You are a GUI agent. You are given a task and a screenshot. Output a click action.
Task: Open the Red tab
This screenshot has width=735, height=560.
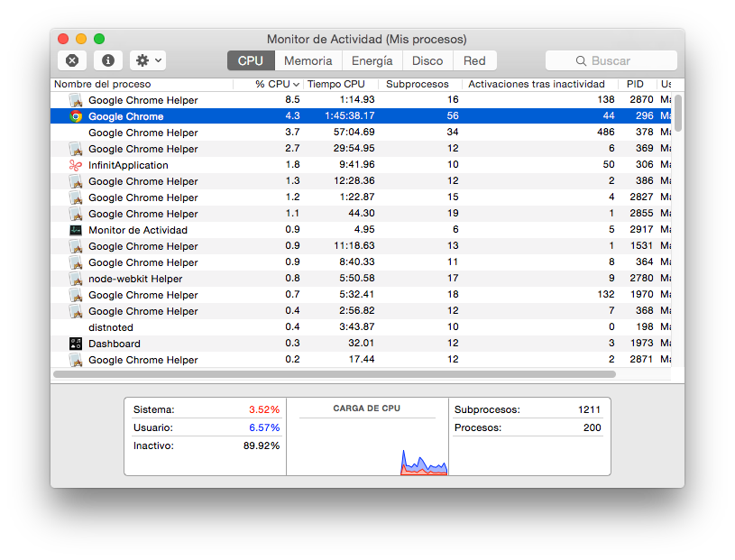(474, 60)
